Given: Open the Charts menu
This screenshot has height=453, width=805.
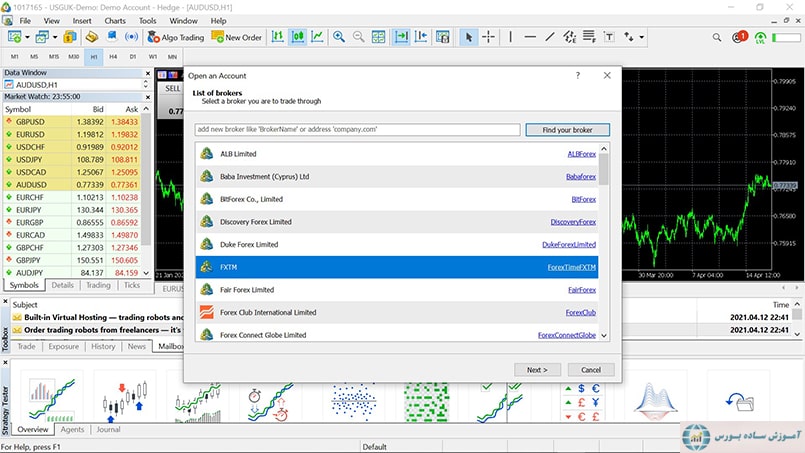Looking at the screenshot, I should pos(115,20).
